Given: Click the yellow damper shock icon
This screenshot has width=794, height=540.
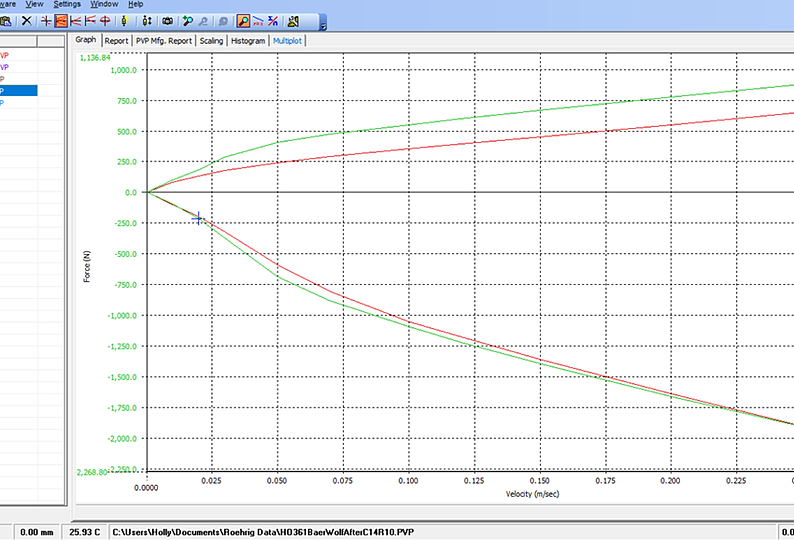Looking at the screenshot, I should [125, 21].
